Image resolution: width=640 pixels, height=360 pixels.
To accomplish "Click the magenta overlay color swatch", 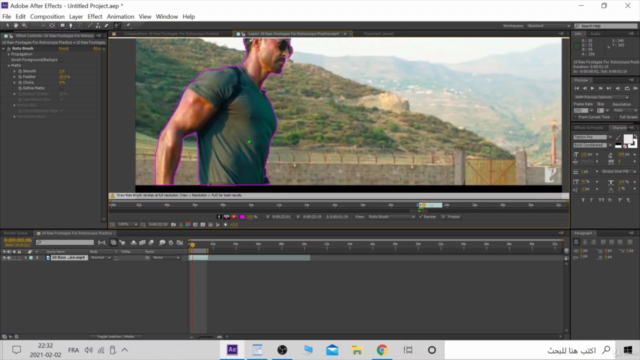I will pyautogui.click(x=242, y=217).
